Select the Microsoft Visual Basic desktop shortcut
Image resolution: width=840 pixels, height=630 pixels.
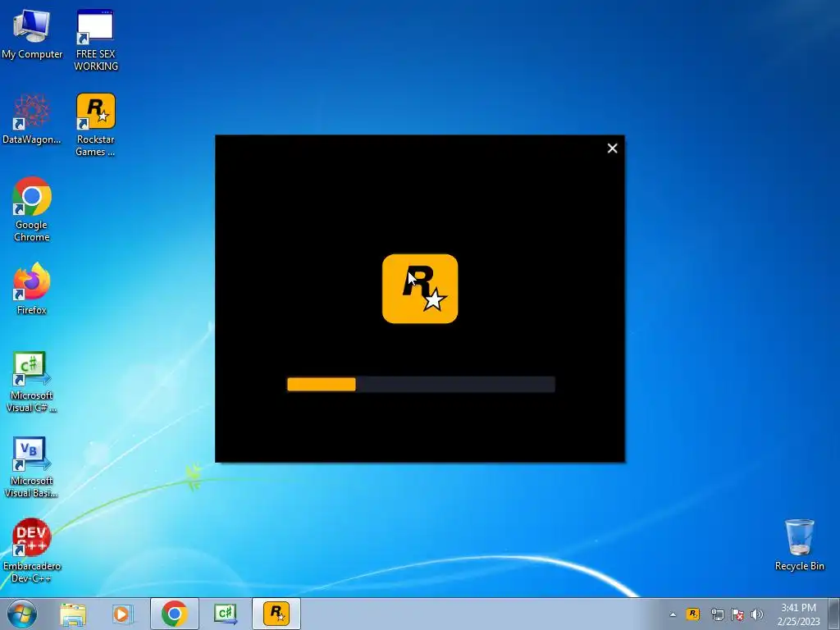pyautogui.click(x=32, y=467)
